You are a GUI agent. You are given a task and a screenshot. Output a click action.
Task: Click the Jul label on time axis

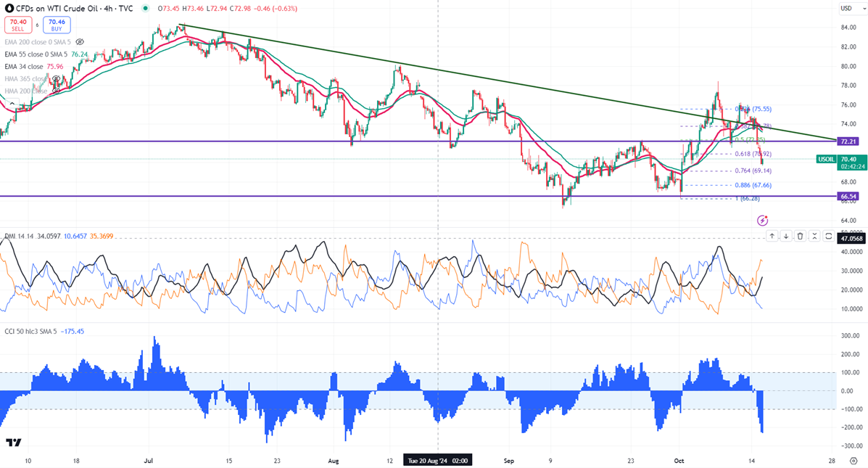[x=148, y=461]
